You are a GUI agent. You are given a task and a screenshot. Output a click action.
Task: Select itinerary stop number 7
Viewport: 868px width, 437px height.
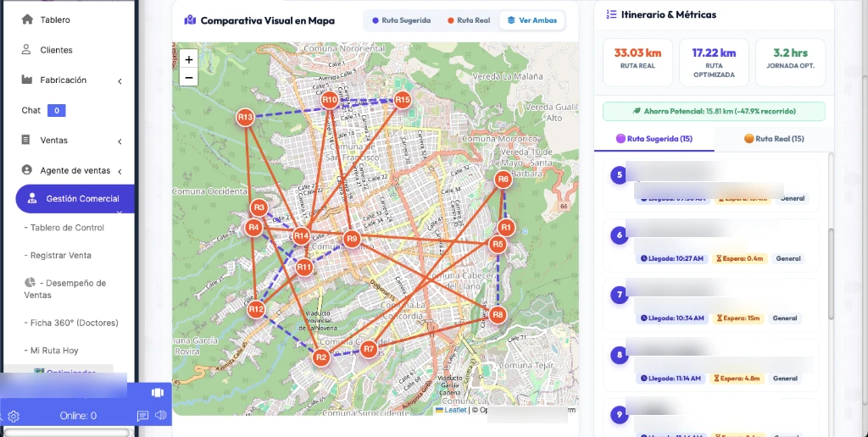620,294
